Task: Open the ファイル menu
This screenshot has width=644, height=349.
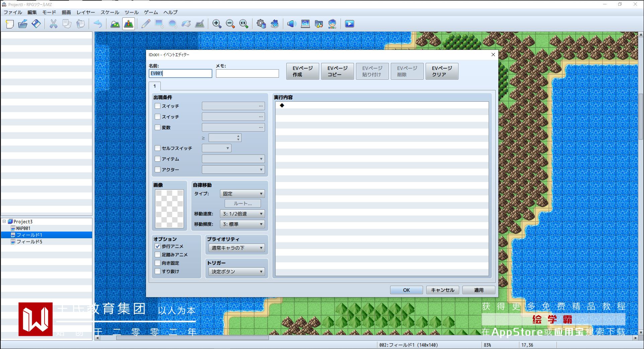Action: (13, 12)
